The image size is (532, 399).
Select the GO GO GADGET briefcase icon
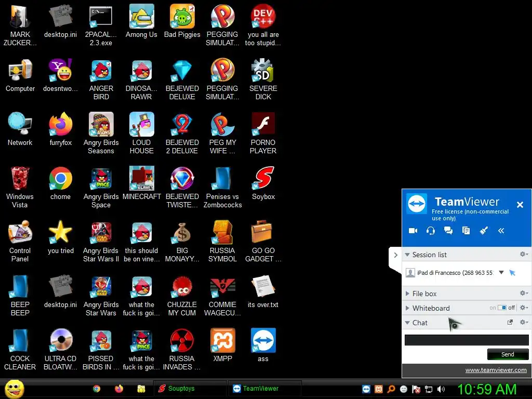click(x=263, y=241)
